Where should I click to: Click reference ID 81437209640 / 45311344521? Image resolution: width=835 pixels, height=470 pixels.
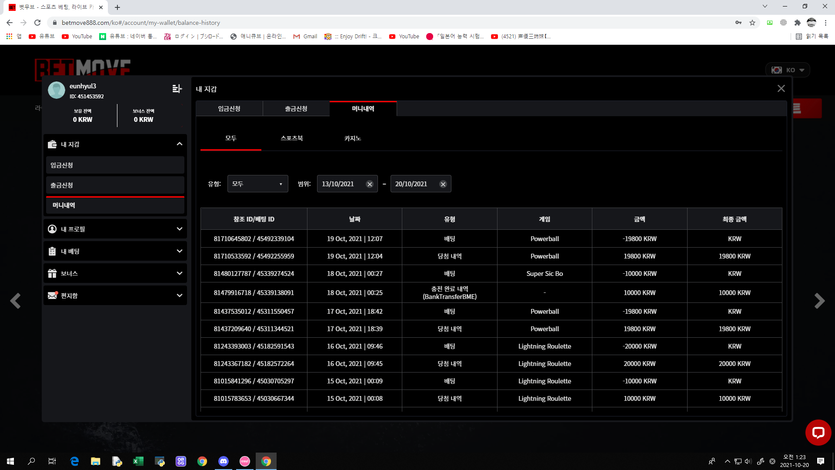[x=253, y=329]
